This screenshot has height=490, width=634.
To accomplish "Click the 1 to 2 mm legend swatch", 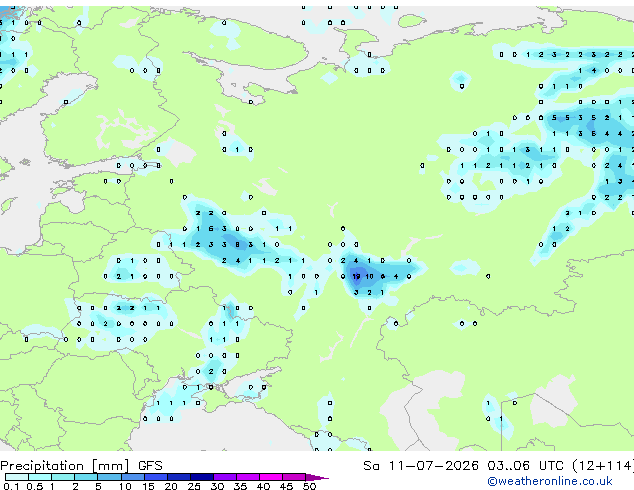I will coord(63,477).
